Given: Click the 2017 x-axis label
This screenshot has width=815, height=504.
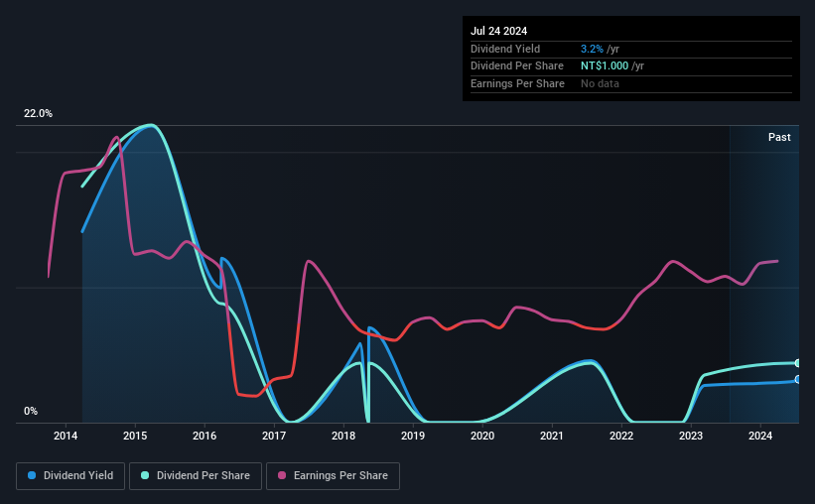Looking at the screenshot, I should [x=274, y=436].
